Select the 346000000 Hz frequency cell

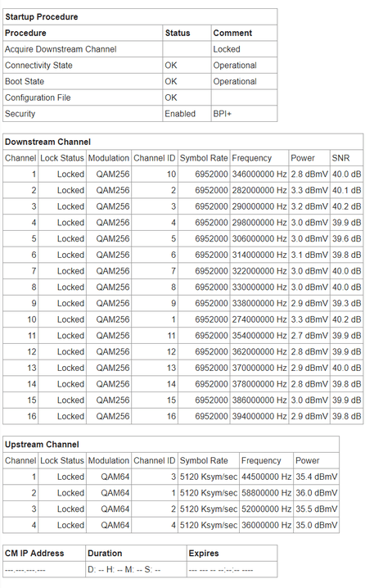click(x=259, y=174)
